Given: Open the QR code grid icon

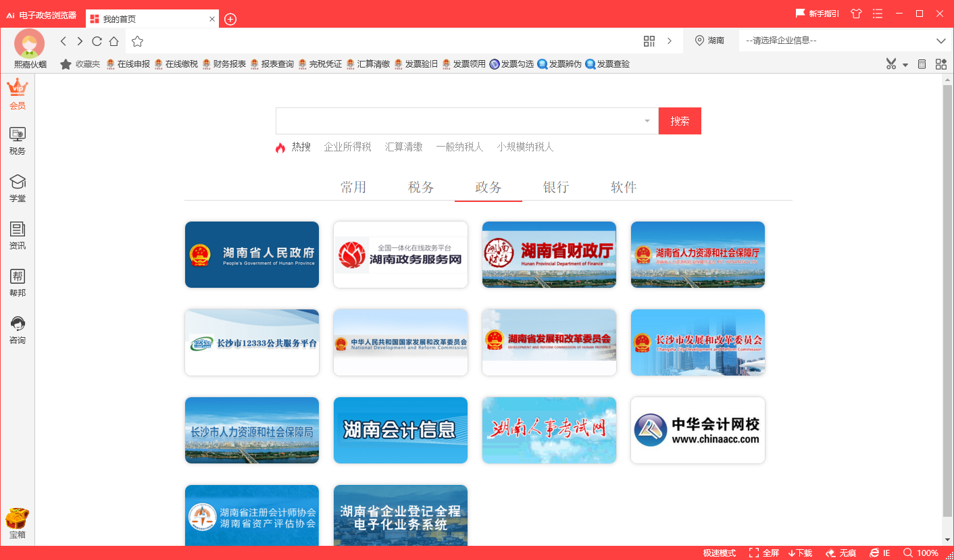Looking at the screenshot, I should pos(649,41).
